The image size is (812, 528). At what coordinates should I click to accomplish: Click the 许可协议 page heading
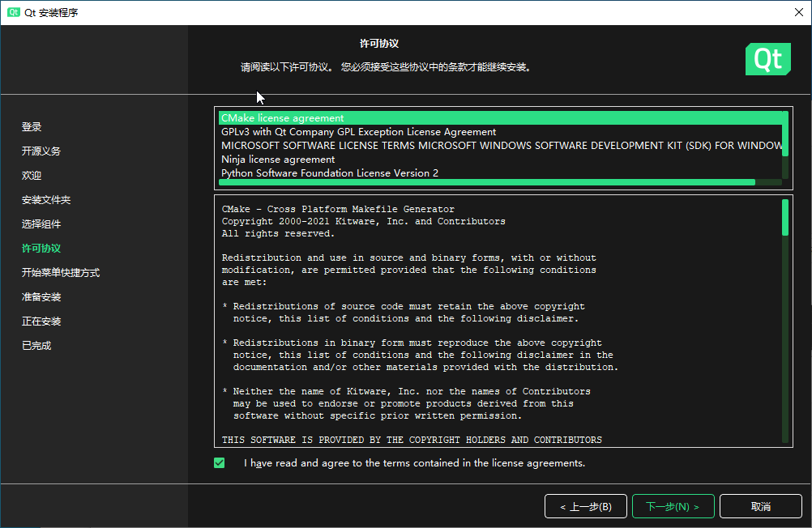379,44
